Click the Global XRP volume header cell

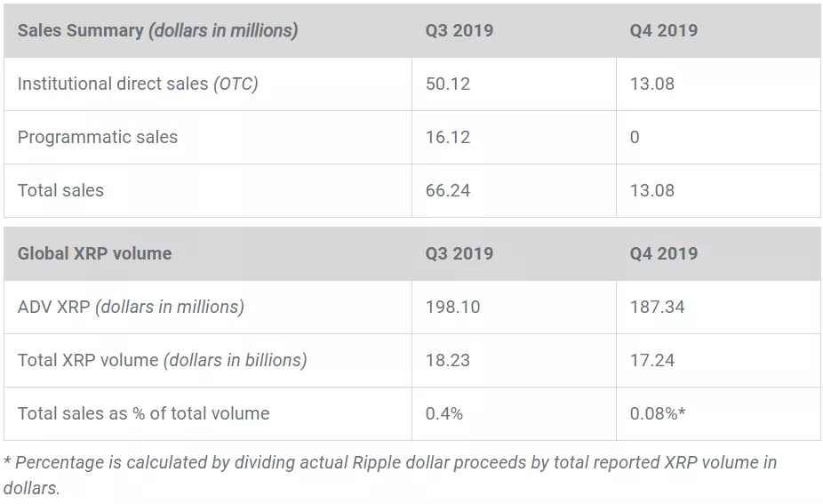94,253
